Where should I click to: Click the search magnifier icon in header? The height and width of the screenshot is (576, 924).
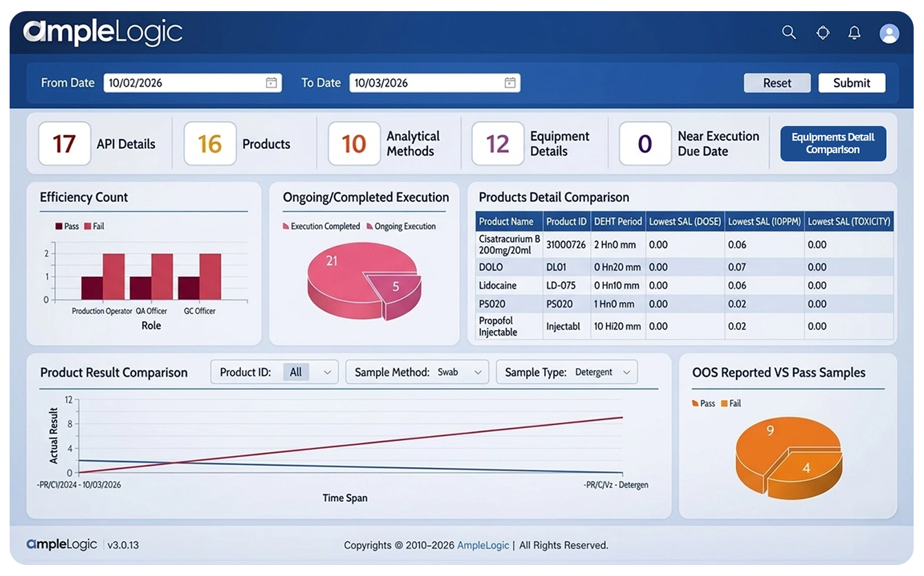(789, 32)
